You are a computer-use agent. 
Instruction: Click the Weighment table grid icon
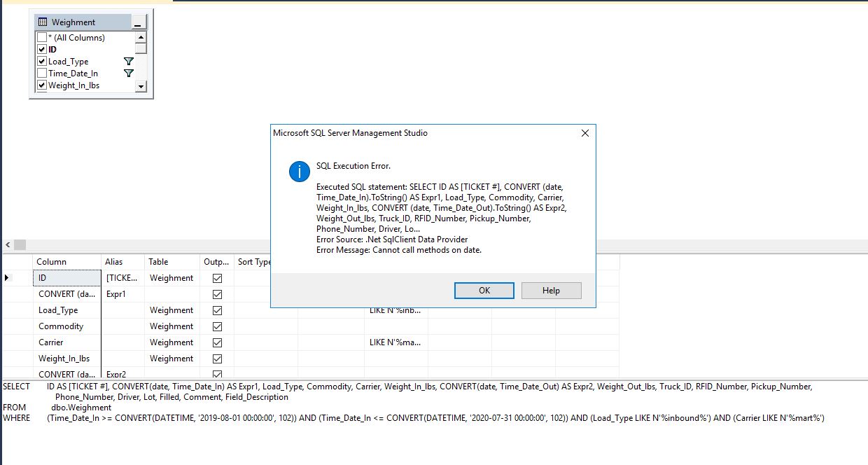tap(43, 22)
